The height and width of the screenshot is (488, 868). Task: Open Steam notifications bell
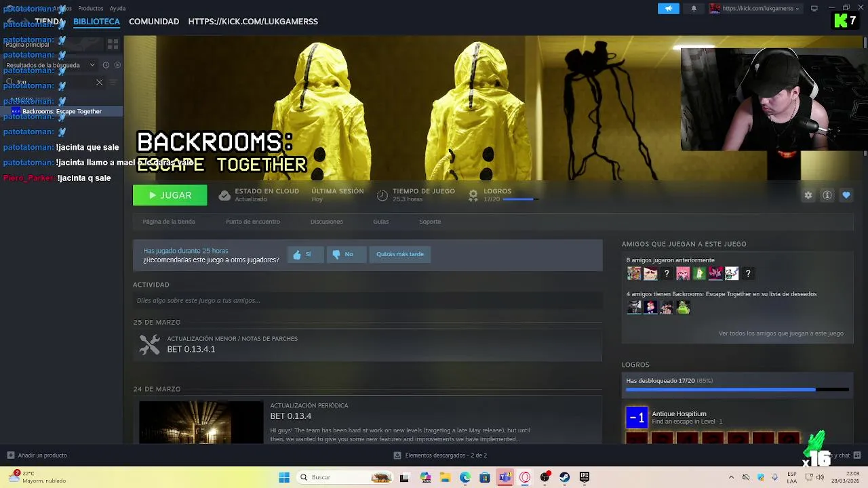tap(694, 8)
